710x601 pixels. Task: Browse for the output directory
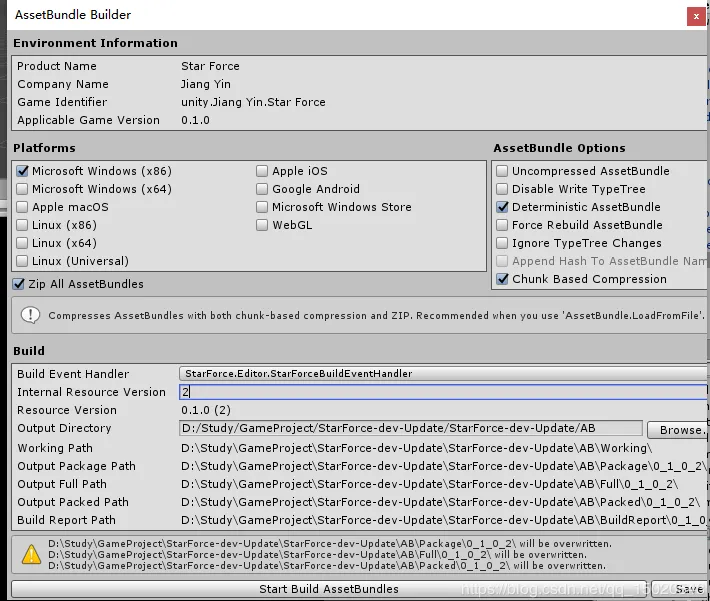677,430
